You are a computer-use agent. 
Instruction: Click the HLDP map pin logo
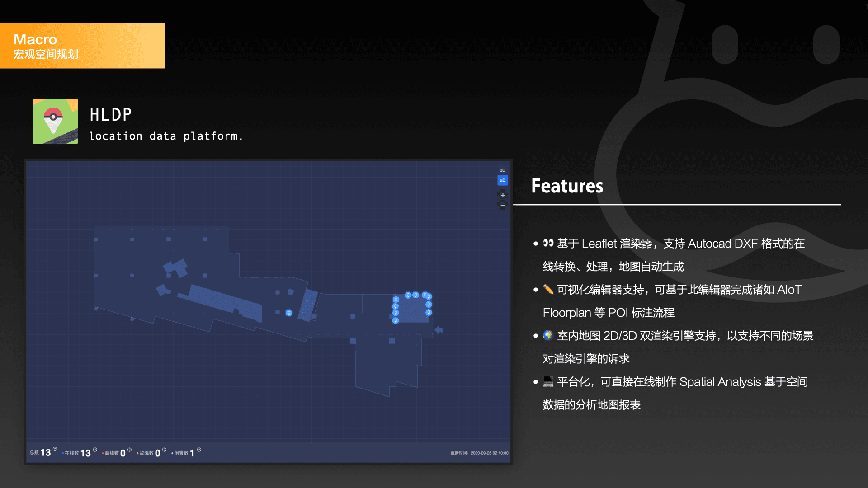pos(55,122)
